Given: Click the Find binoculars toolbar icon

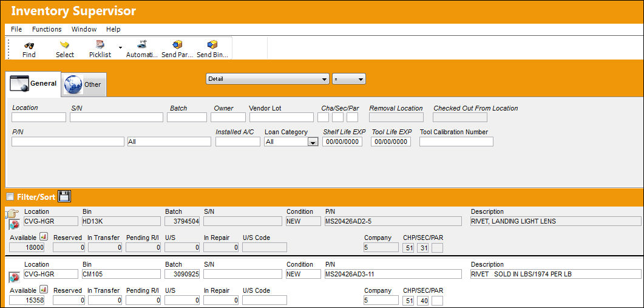Looking at the screenshot, I should pos(29,45).
